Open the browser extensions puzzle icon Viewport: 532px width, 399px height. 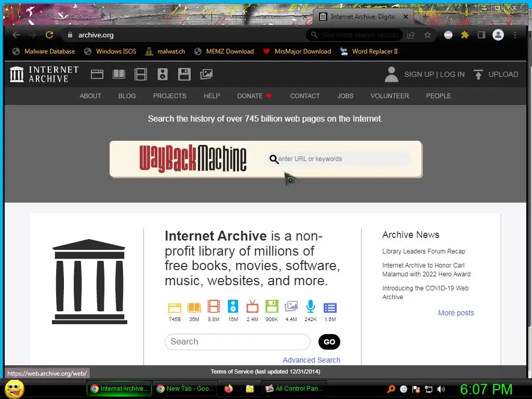465,35
